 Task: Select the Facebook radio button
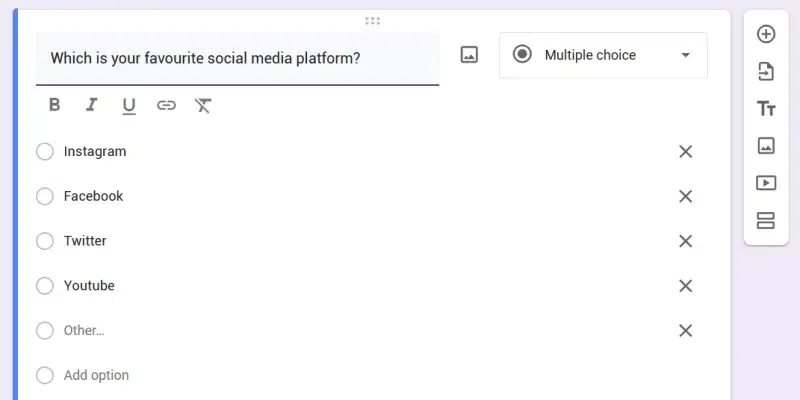pos(45,197)
